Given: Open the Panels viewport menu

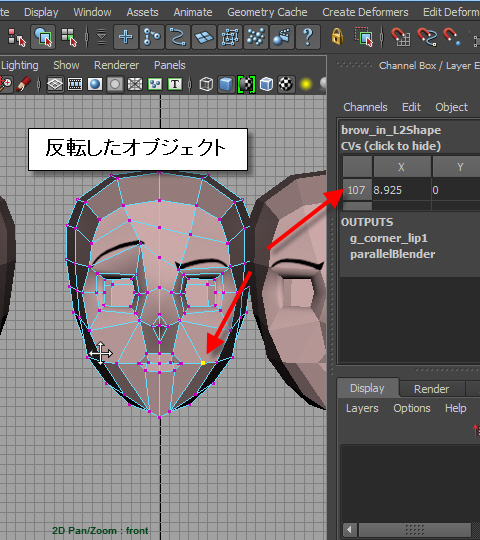Looking at the screenshot, I should point(170,65).
